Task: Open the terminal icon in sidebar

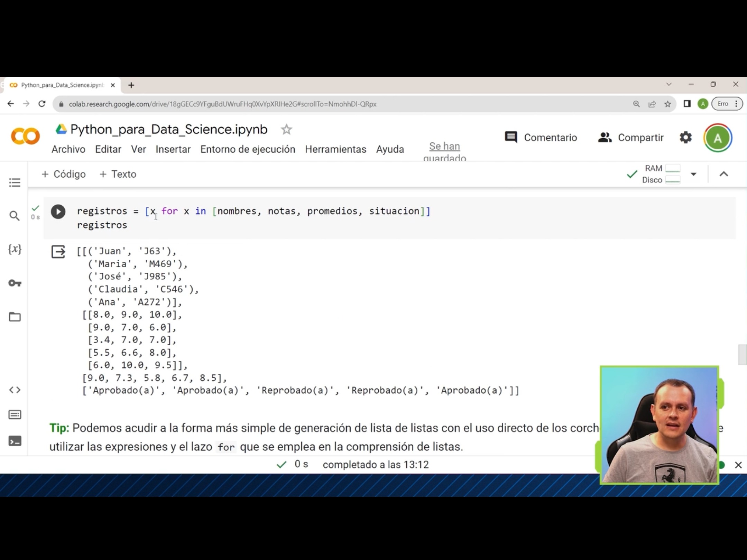Action: pyautogui.click(x=15, y=441)
